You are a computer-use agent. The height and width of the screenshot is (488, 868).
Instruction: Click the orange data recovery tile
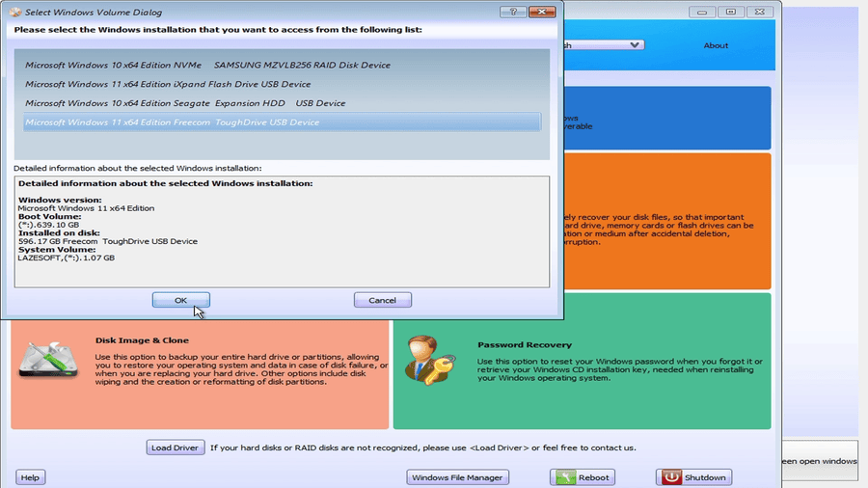(667, 221)
